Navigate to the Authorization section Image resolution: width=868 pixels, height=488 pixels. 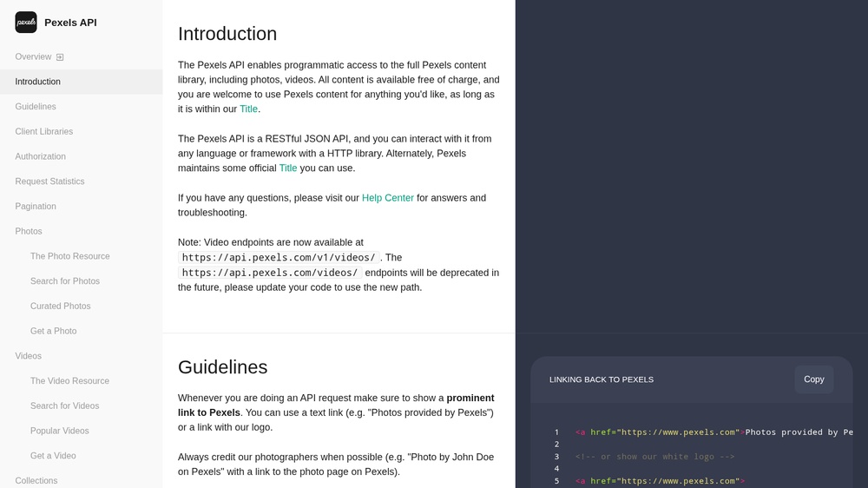click(x=41, y=156)
